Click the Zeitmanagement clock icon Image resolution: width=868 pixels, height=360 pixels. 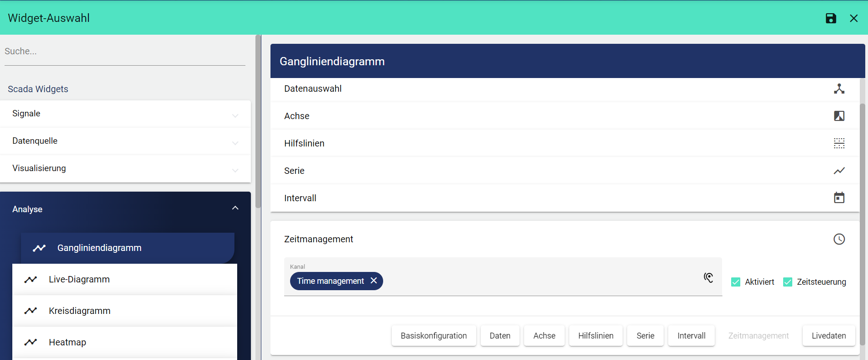point(839,239)
